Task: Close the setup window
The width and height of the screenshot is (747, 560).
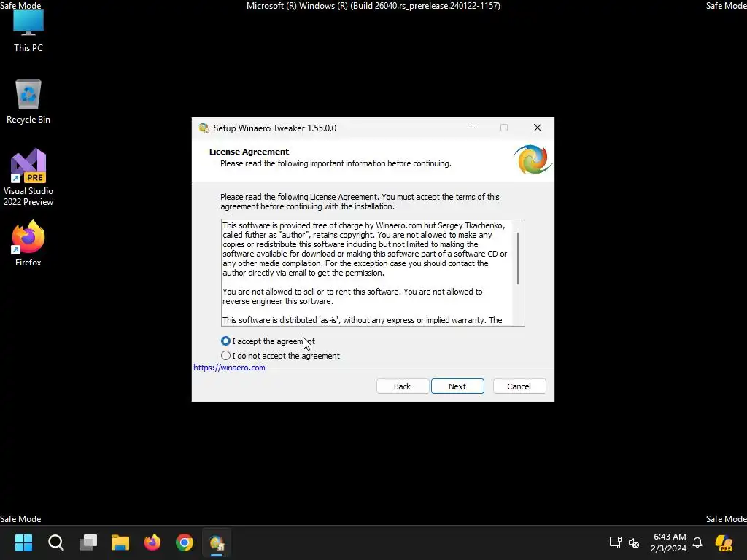Action: tap(538, 128)
